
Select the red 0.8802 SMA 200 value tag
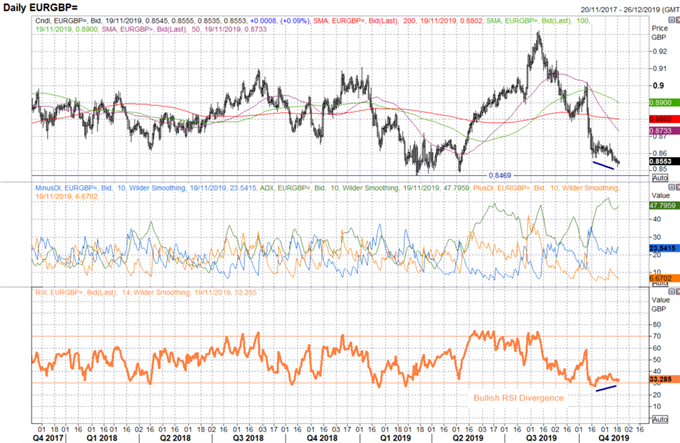[x=664, y=119]
